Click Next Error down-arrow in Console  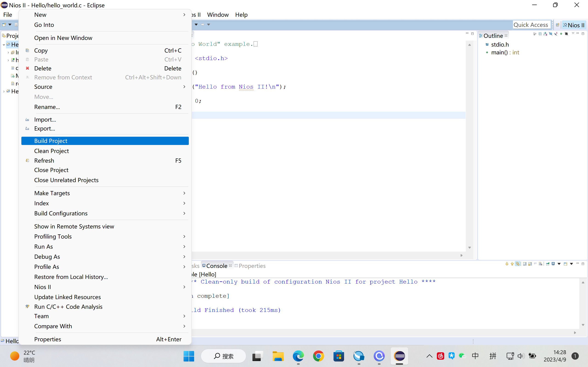pyautogui.click(x=507, y=264)
